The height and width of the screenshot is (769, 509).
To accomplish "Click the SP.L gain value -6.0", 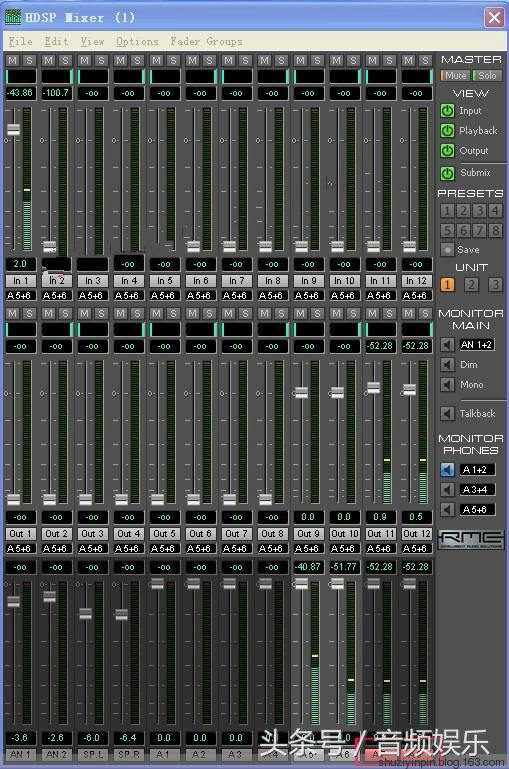I will [92, 738].
